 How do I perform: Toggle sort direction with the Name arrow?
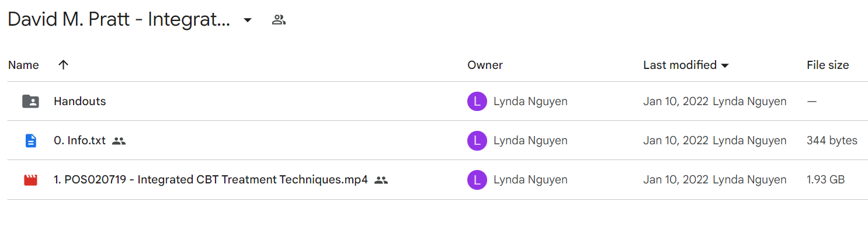[64, 65]
